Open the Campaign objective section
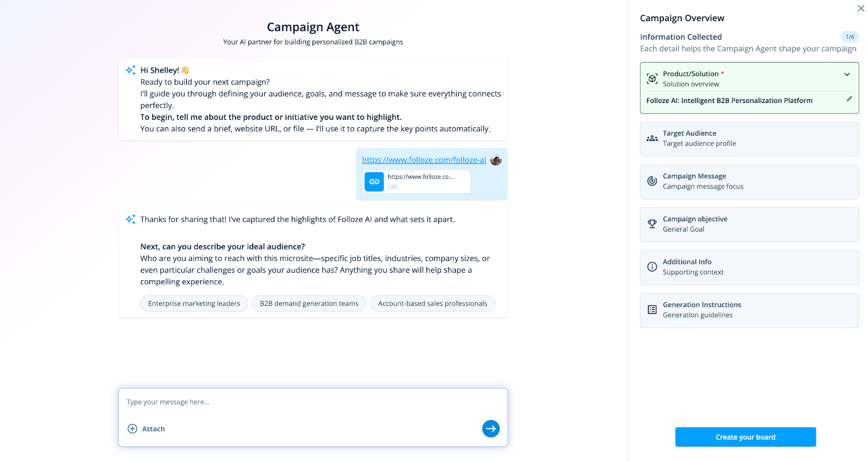 click(x=749, y=224)
